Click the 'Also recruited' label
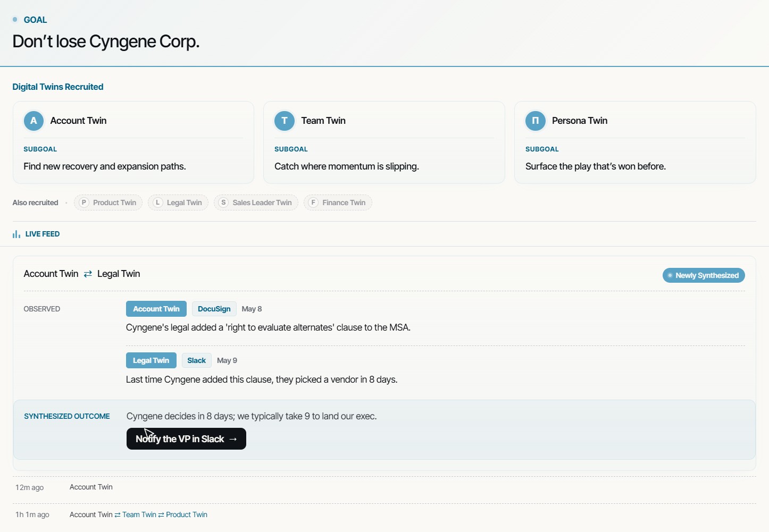The width and height of the screenshot is (769, 532). (35, 202)
